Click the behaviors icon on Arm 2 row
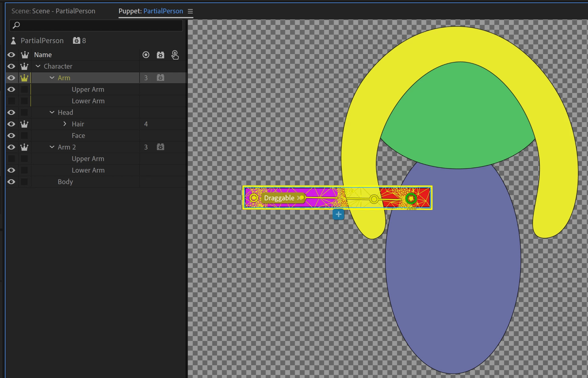588x378 pixels. [160, 147]
